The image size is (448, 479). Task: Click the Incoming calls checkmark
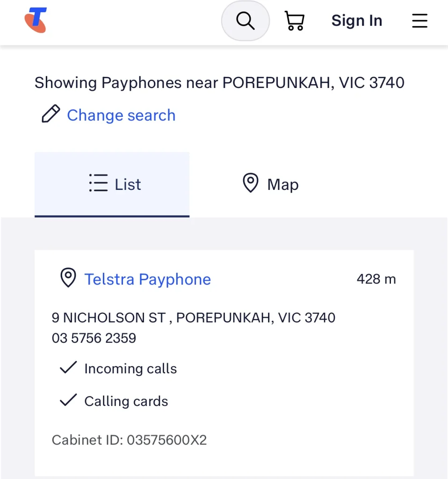(68, 368)
